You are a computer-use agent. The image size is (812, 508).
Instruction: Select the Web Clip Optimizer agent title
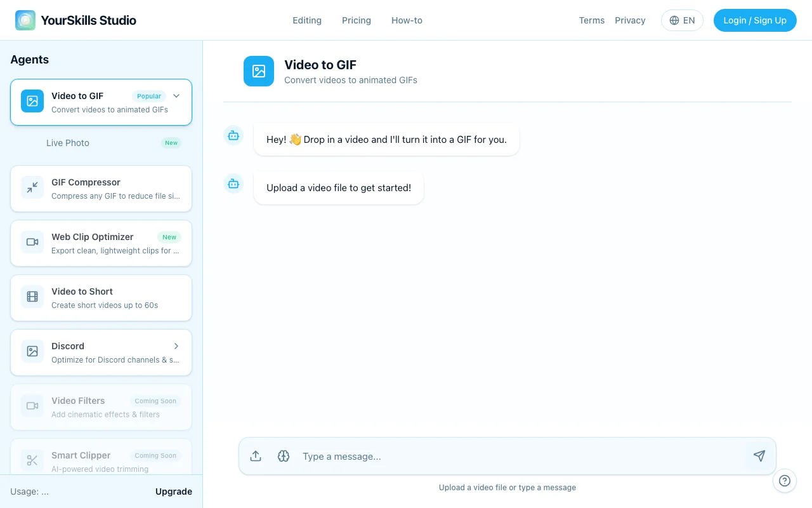[93, 237]
